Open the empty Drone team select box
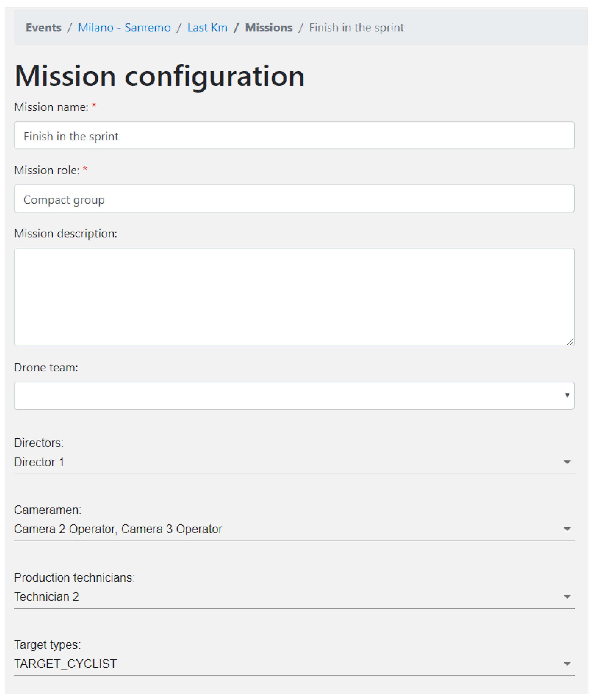The width and height of the screenshot is (597, 700). 287,396
